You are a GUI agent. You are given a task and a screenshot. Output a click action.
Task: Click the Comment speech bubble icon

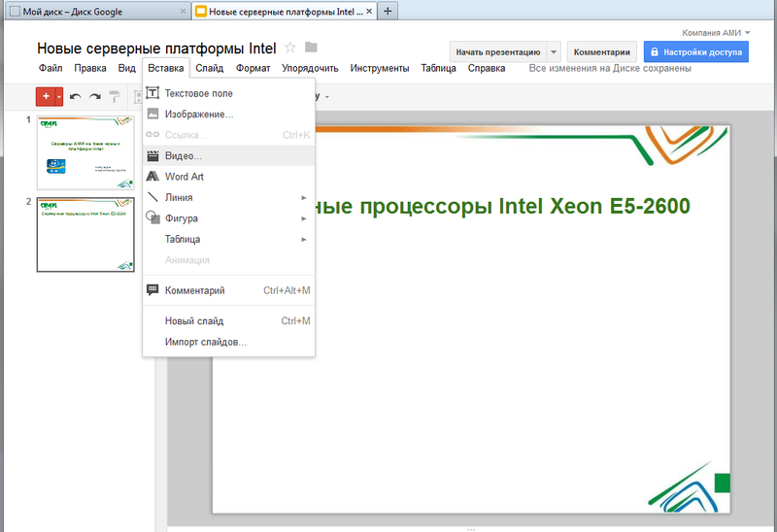point(152,289)
